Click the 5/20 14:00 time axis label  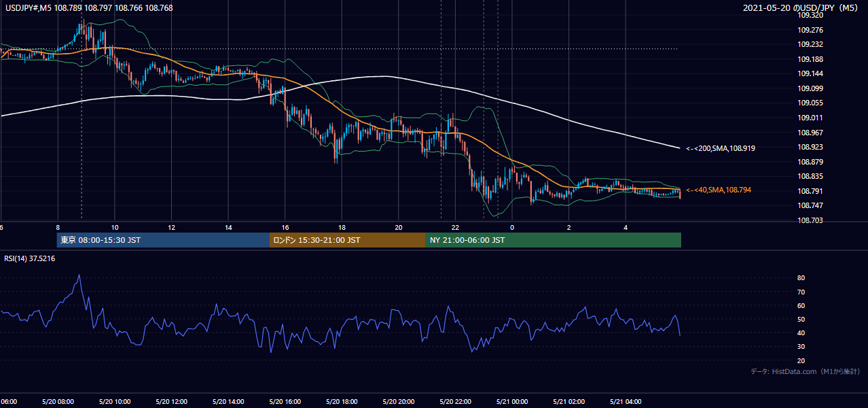227,401
